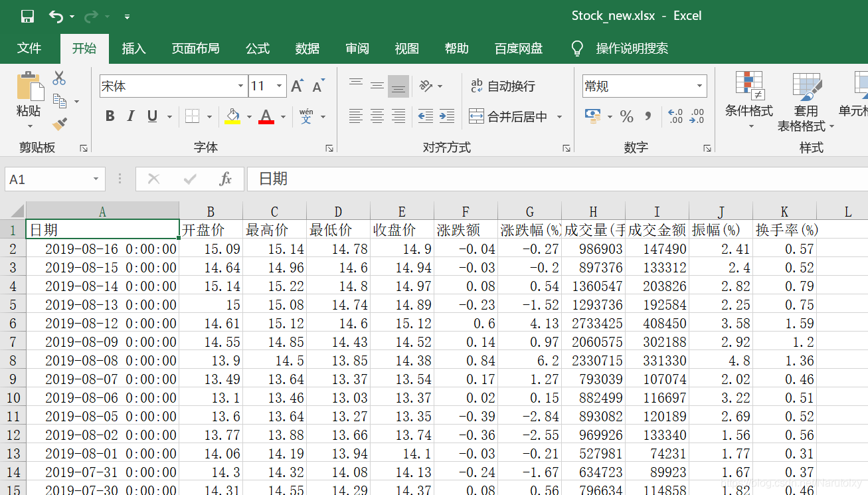Open the 百度网盘 tab
The image size is (868, 495).
(x=519, y=49)
